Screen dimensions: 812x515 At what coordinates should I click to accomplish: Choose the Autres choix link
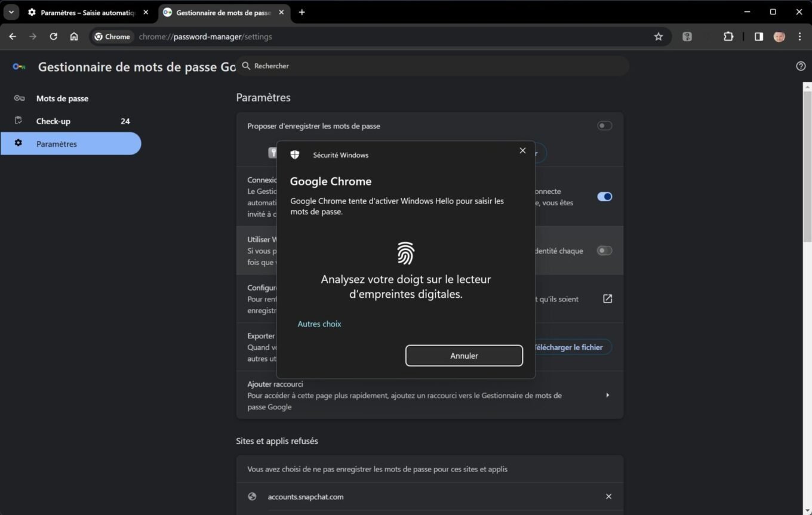[x=319, y=324]
